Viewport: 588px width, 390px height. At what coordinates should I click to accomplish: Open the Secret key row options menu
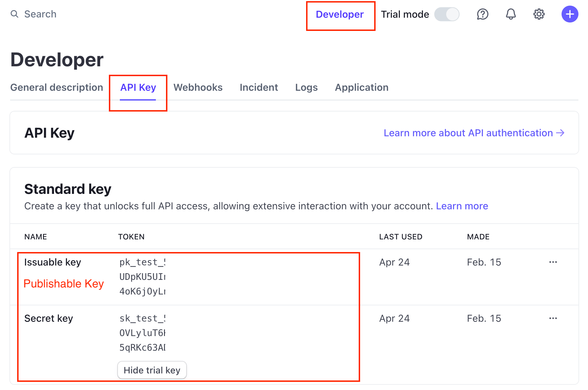point(553,318)
